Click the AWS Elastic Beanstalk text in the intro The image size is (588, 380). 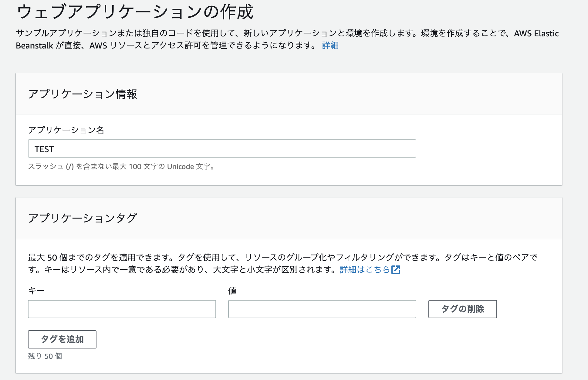coord(536,34)
